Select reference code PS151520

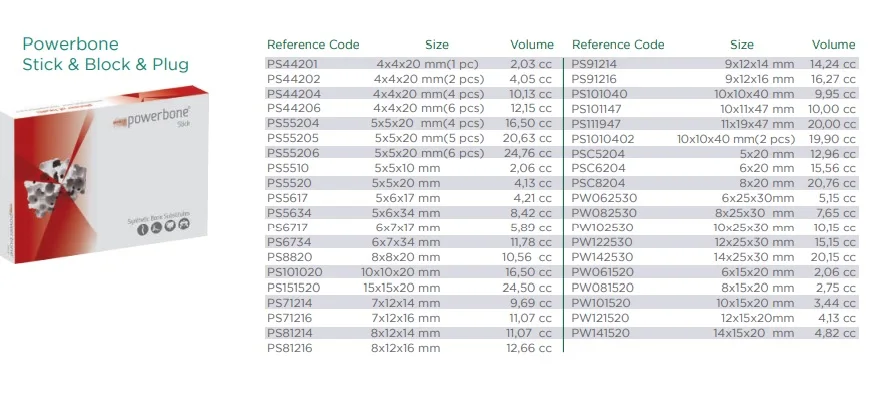[293, 288]
